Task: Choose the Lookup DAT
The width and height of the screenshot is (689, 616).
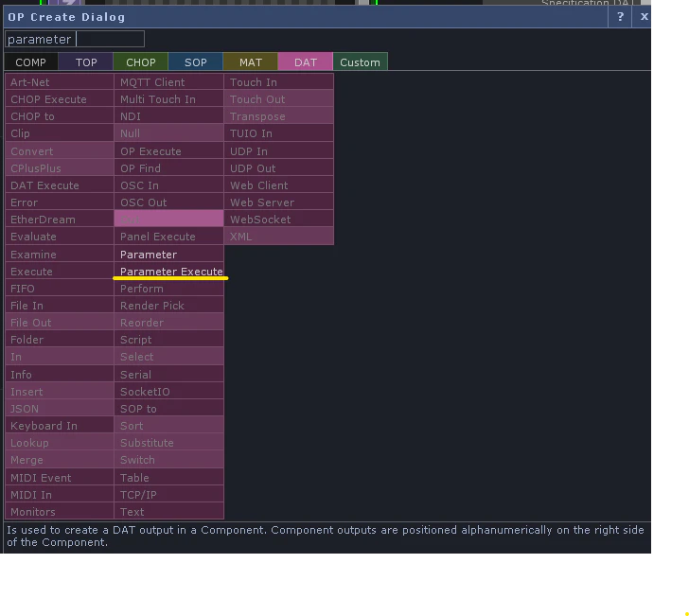Action: pos(60,443)
